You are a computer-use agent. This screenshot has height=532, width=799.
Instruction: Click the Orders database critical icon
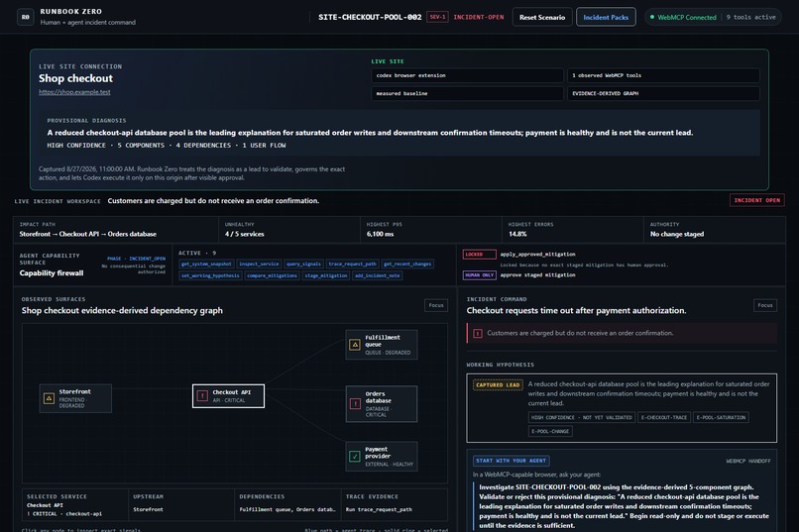[355, 404]
